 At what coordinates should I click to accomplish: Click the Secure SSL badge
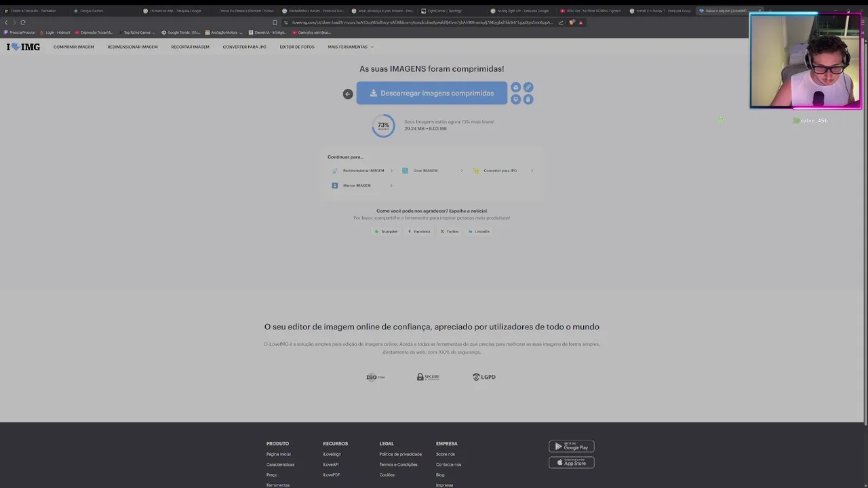[x=428, y=377]
